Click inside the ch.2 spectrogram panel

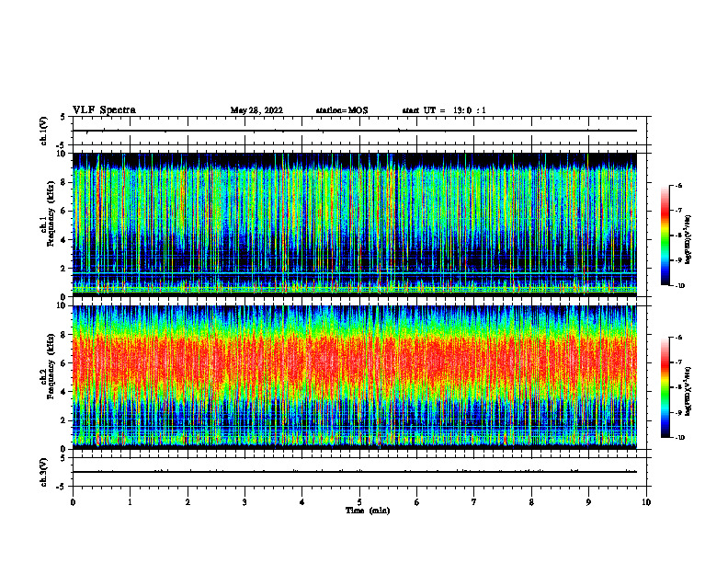click(355, 377)
